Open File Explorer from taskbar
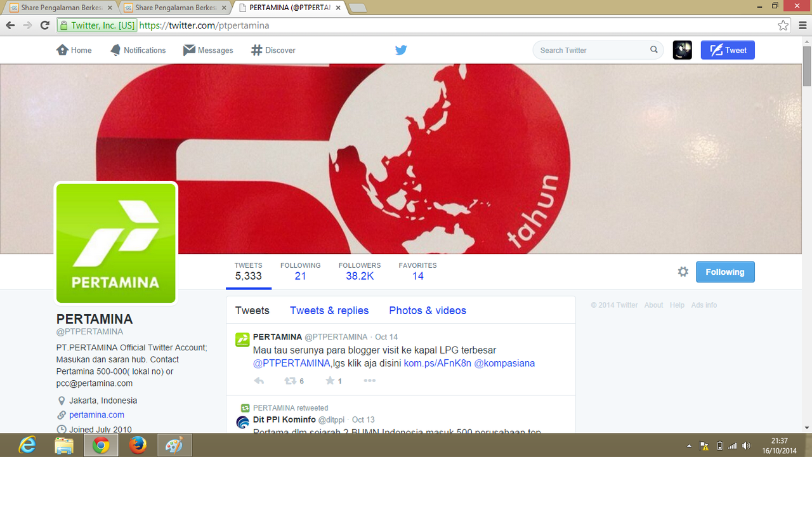The image size is (812, 523). (64, 446)
